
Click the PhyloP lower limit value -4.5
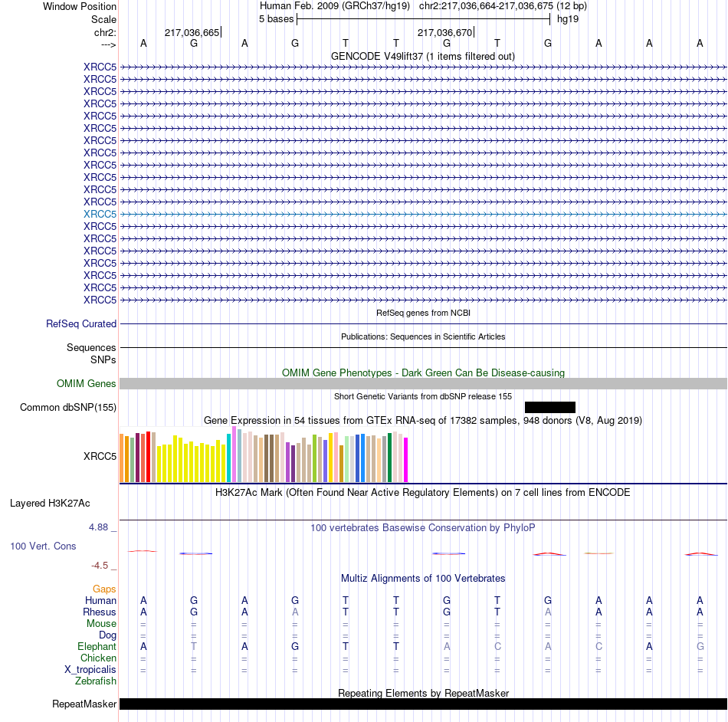pyautogui.click(x=100, y=565)
